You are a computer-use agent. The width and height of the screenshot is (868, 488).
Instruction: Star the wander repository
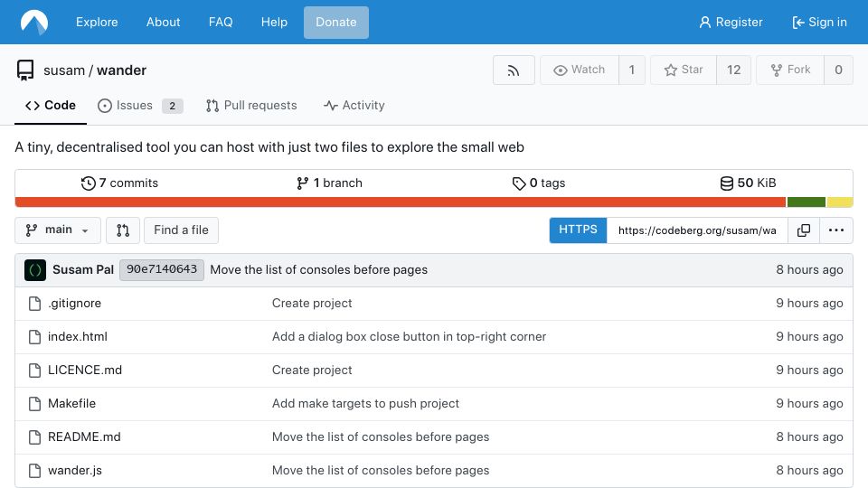pyautogui.click(x=684, y=70)
